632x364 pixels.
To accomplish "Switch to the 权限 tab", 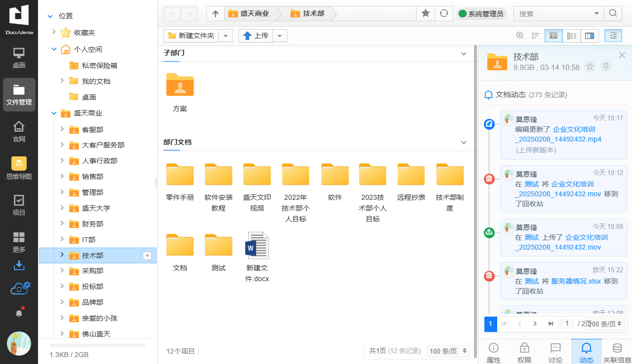I will tap(524, 352).
